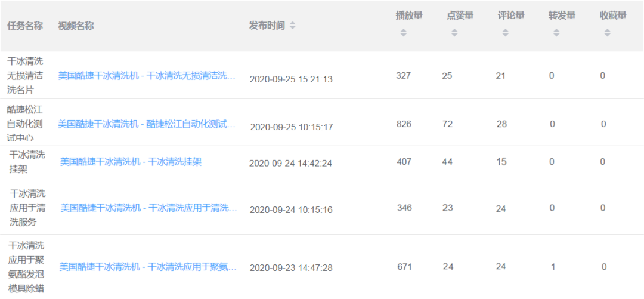Sort by 收藏量 using its sort arrows
The width and height of the screenshot is (644, 299).
607,33
